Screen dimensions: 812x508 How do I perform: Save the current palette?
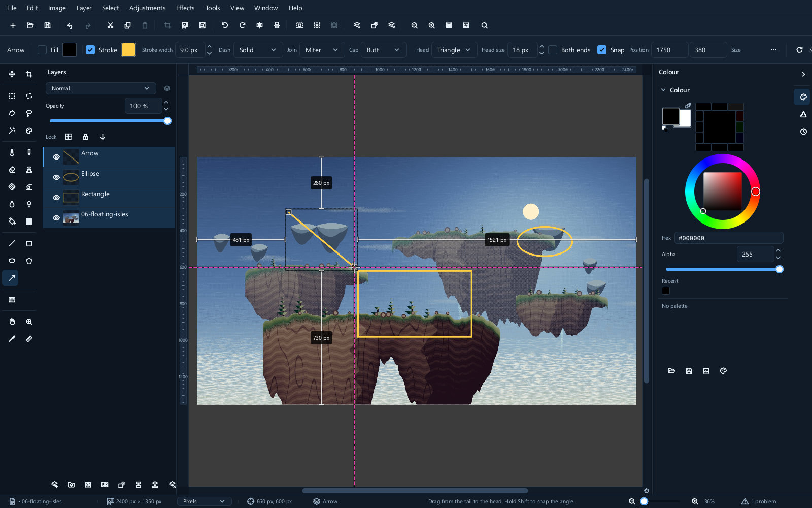coord(689,371)
